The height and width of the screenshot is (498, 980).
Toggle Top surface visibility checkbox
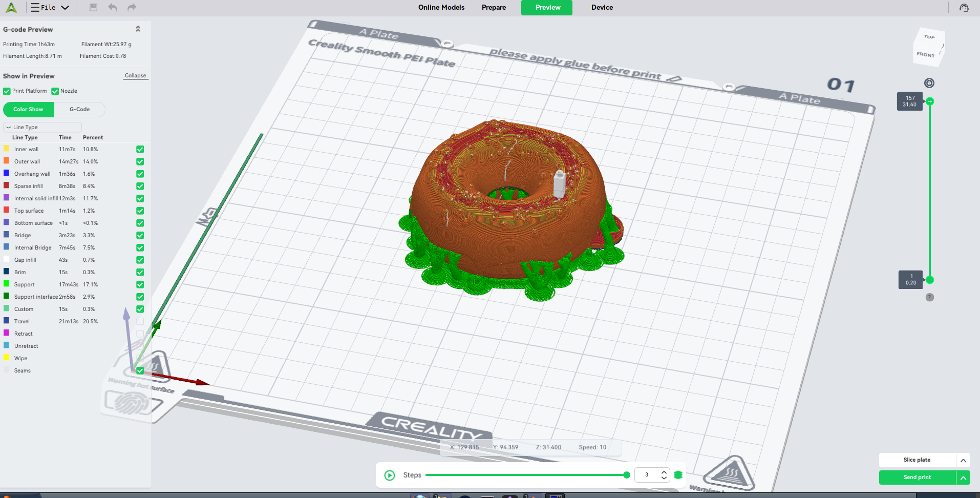(140, 211)
